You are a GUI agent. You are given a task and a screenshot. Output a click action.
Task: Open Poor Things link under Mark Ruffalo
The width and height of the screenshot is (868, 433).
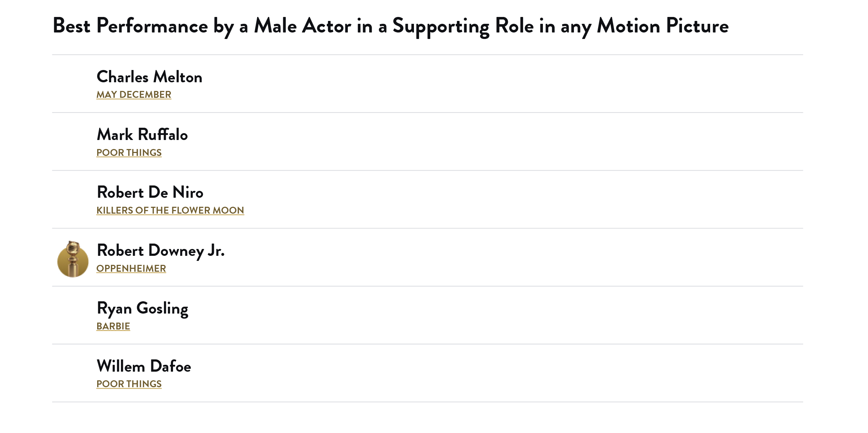coord(129,153)
